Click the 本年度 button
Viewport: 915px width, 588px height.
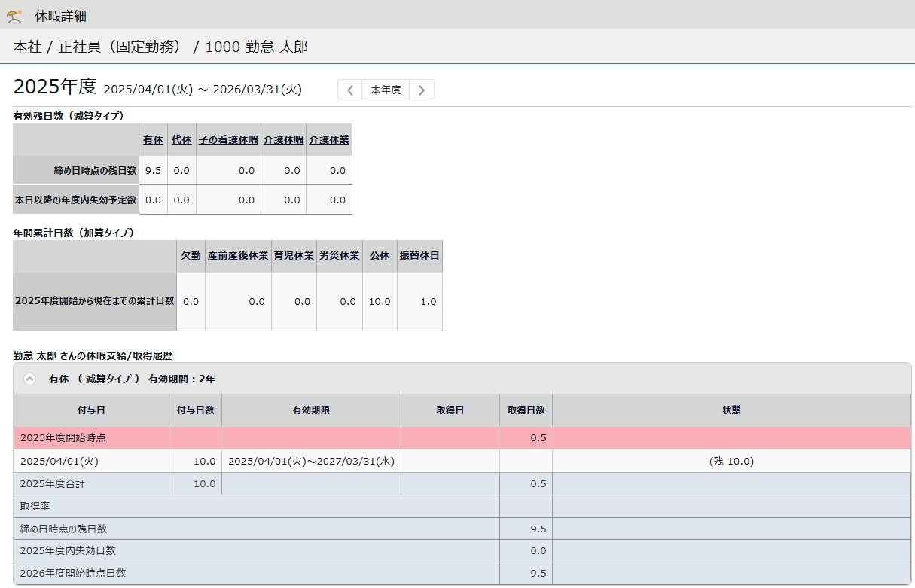pyautogui.click(x=386, y=90)
